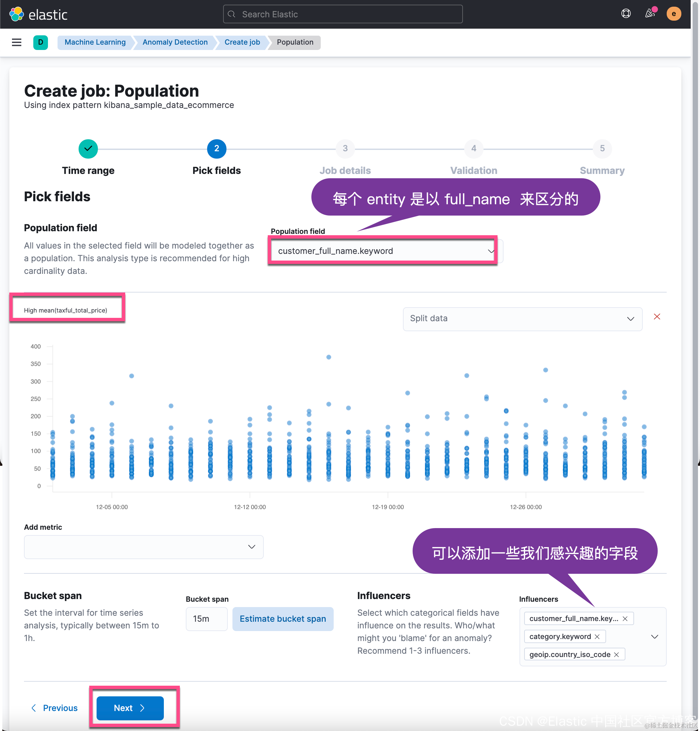Click the Next button
Screen dimensions: 700x731
point(130,708)
